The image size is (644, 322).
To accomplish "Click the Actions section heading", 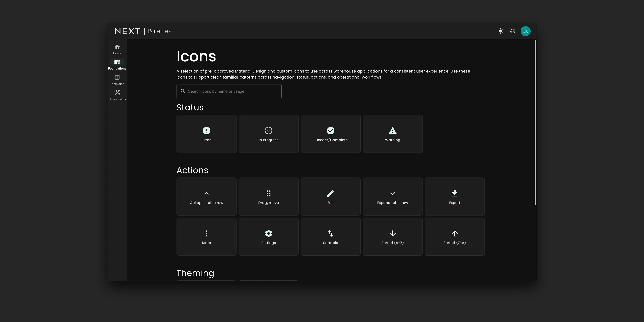I will [192, 170].
